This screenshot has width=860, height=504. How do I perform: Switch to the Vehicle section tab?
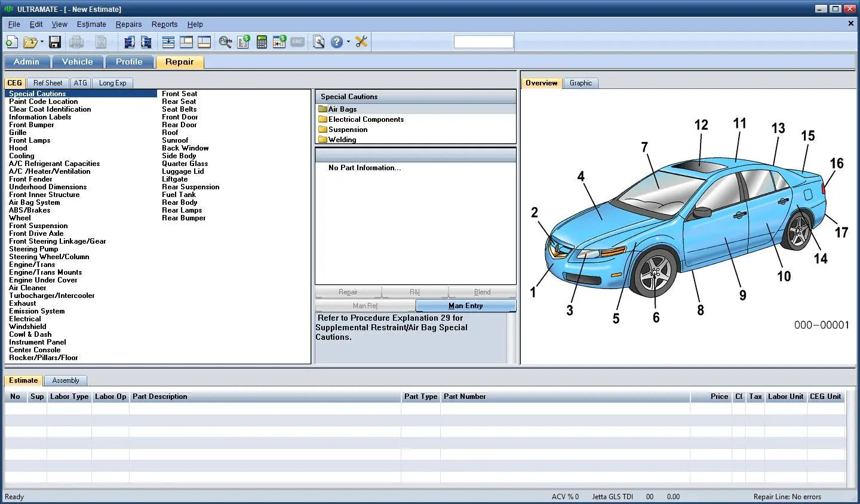point(78,62)
